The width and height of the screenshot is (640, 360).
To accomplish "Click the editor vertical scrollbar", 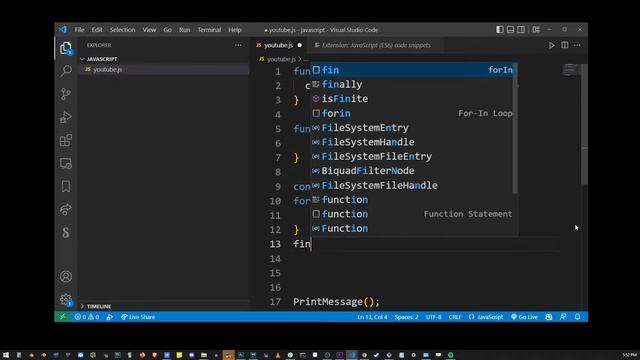I will tap(584, 124).
